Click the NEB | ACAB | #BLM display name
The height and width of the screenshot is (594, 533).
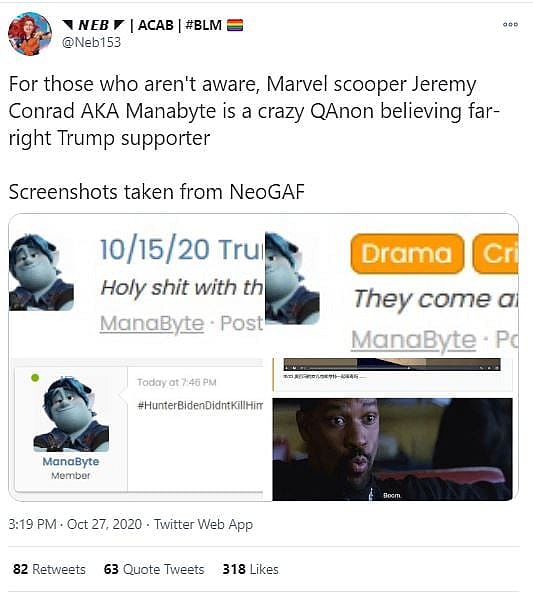click(x=152, y=25)
